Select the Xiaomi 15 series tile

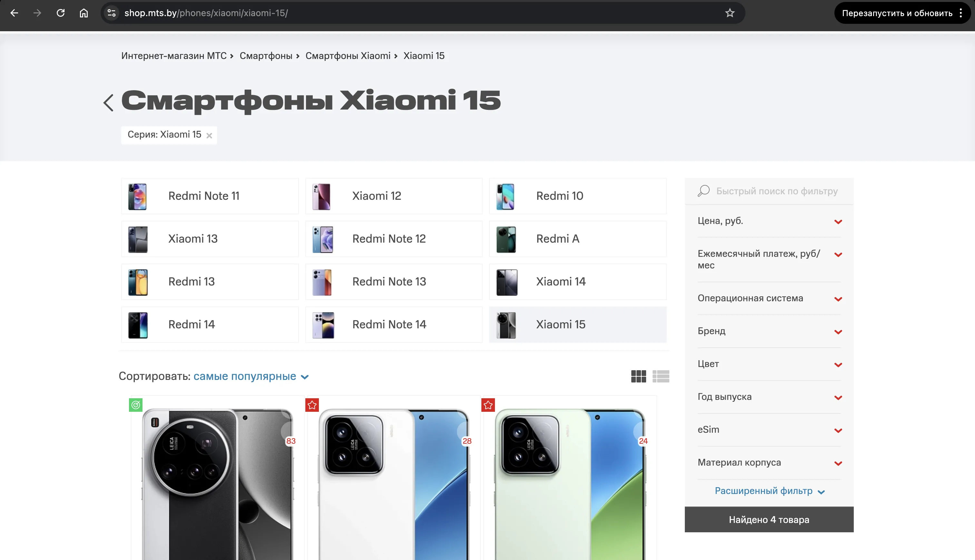coord(577,324)
